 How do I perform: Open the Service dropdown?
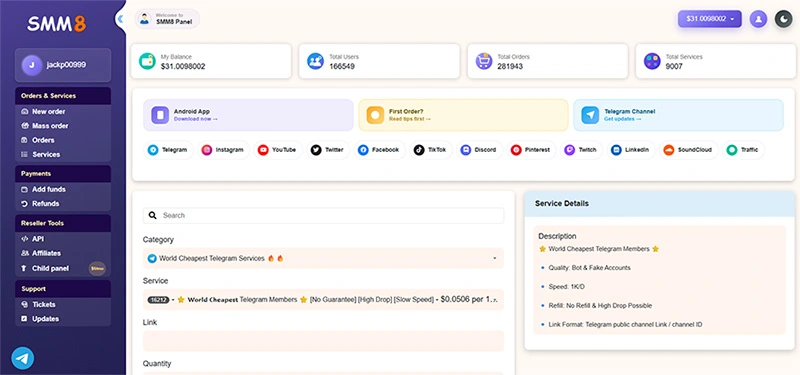323,299
